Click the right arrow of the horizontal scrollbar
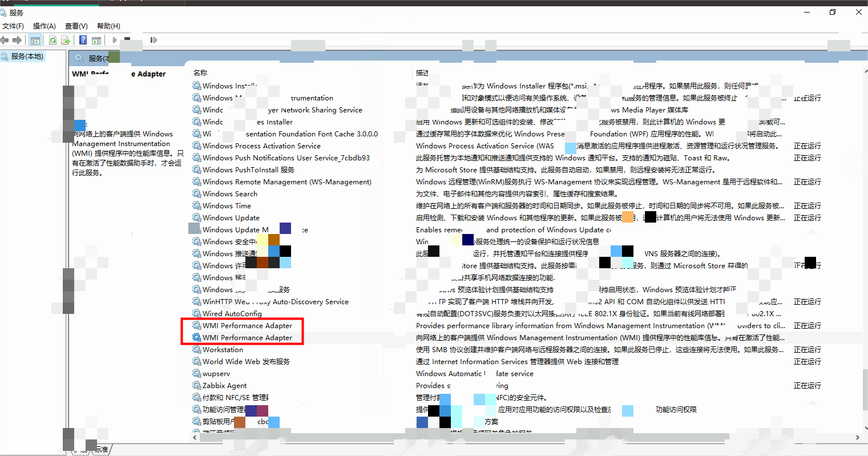The height and width of the screenshot is (456, 868). point(857,437)
